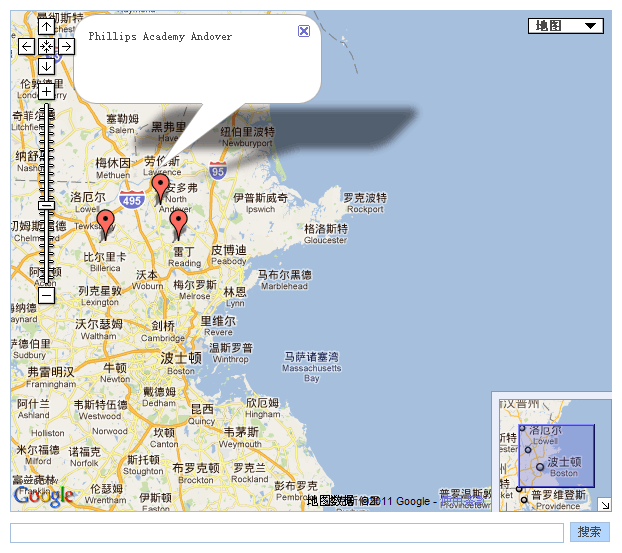Click the Brockton 布罗克顿 label
622x553 pixels.
coord(196,474)
